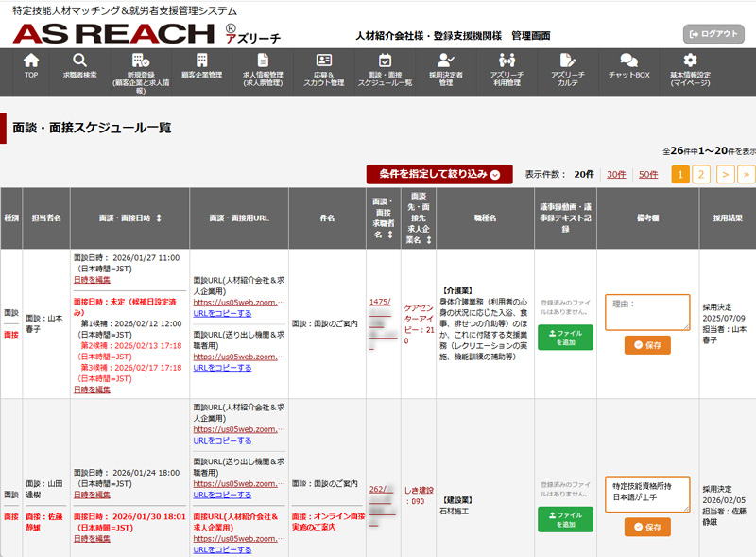Open 面談・面接スケジュール一覧 calendar icon

pyautogui.click(x=385, y=61)
